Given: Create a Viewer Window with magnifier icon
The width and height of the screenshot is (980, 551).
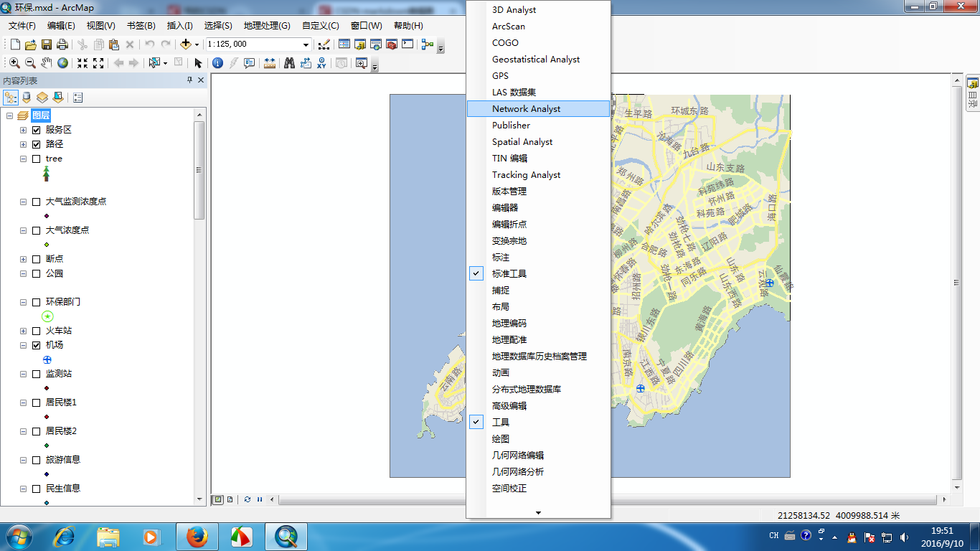Looking at the screenshot, I should pos(361,63).
